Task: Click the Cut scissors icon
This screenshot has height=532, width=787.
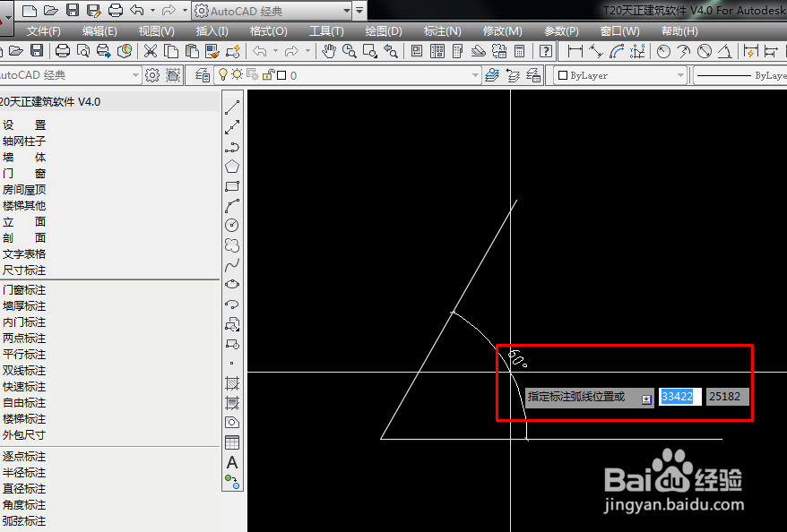Action: 150,51
